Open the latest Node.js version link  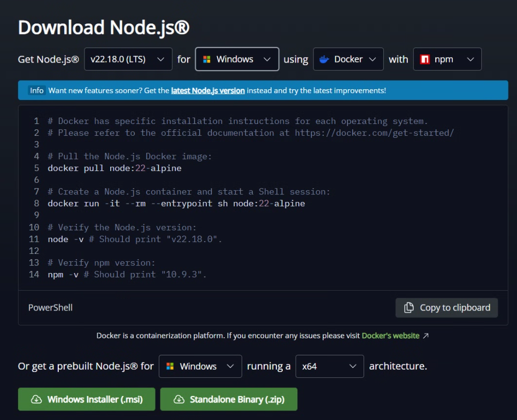[208, 91]
